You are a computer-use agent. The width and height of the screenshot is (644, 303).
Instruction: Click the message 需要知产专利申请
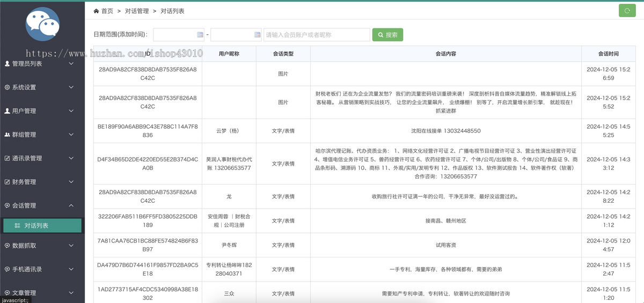pos(446,293)
